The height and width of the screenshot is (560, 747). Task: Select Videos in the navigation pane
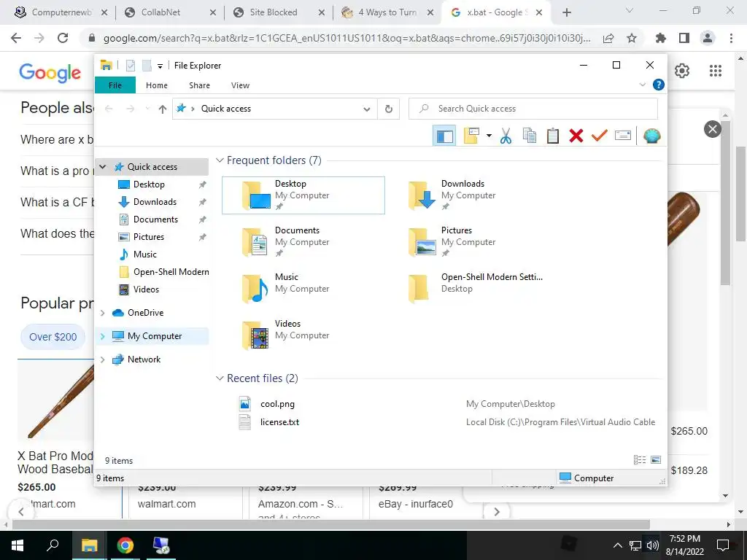tap(146, 289)
